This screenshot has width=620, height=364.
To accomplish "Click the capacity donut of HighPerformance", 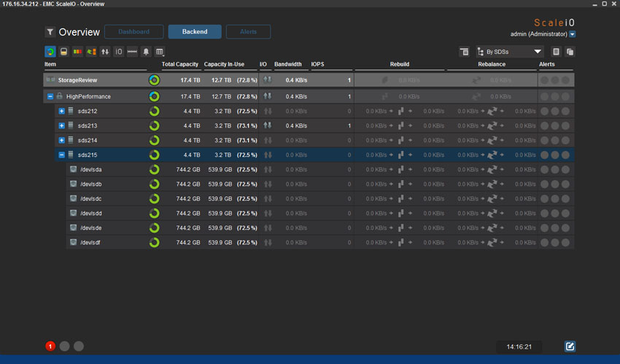I will point(154,96).
